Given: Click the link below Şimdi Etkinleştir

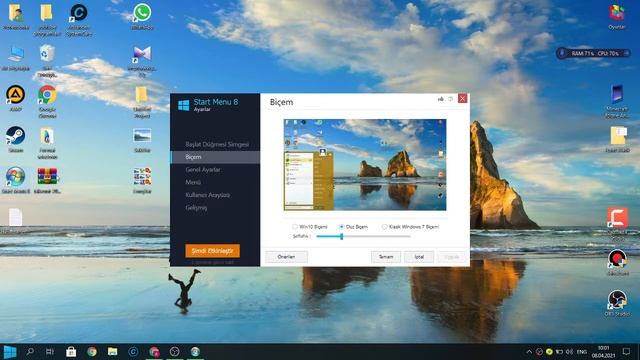Looking at the screenshot, I should pyautogui.click(x=213, y=262).
